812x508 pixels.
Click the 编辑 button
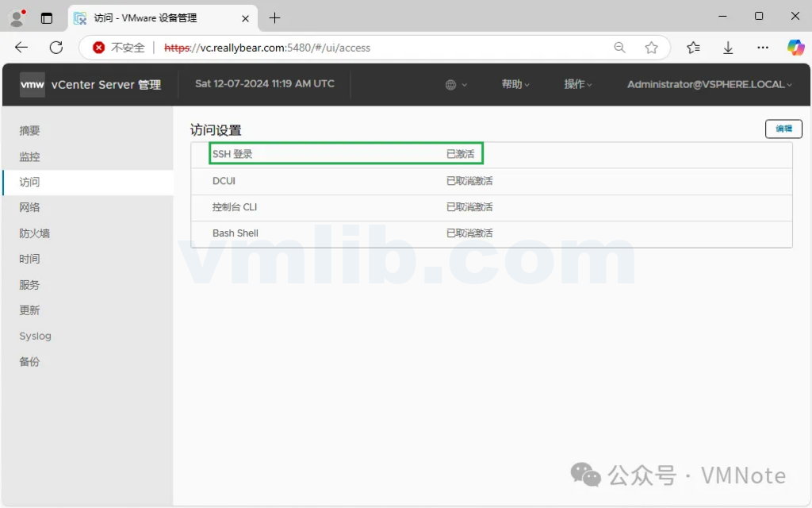[783, 129]
